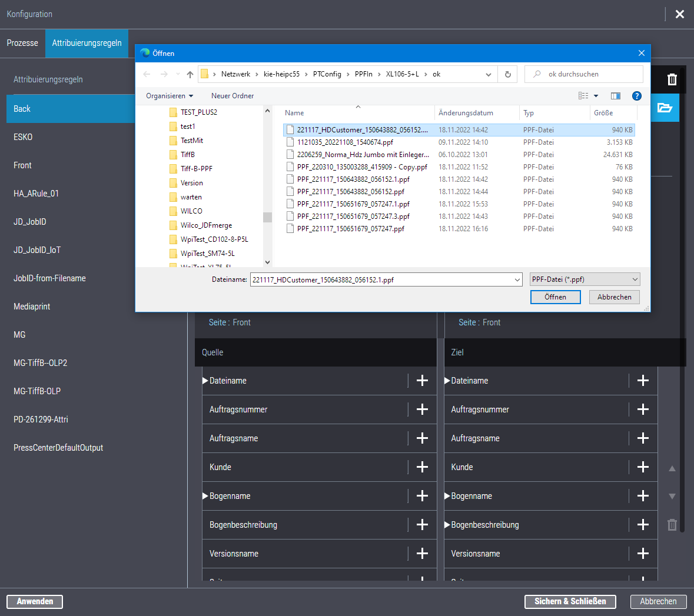Image resolution: width=694 pixels, height=616 pixels.
Task: Toggle the preview pane icon
Action: (616, 96)
